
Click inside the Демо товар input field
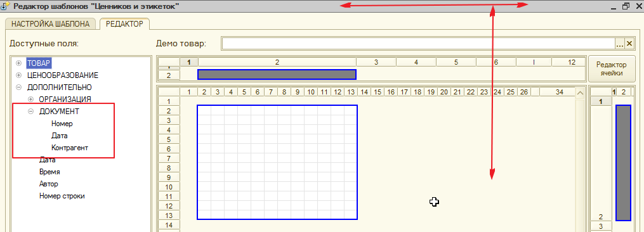418,44
